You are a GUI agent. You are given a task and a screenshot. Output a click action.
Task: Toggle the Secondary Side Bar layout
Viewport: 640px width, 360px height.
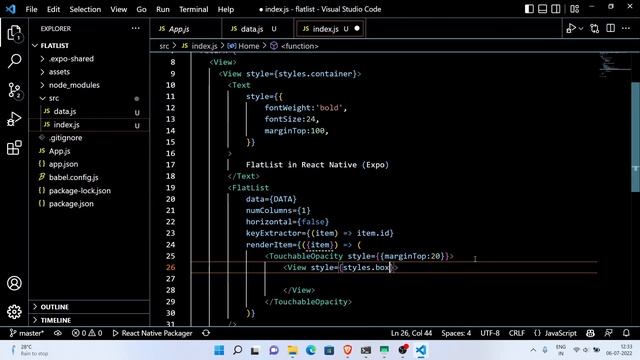(x=556, y=9)
